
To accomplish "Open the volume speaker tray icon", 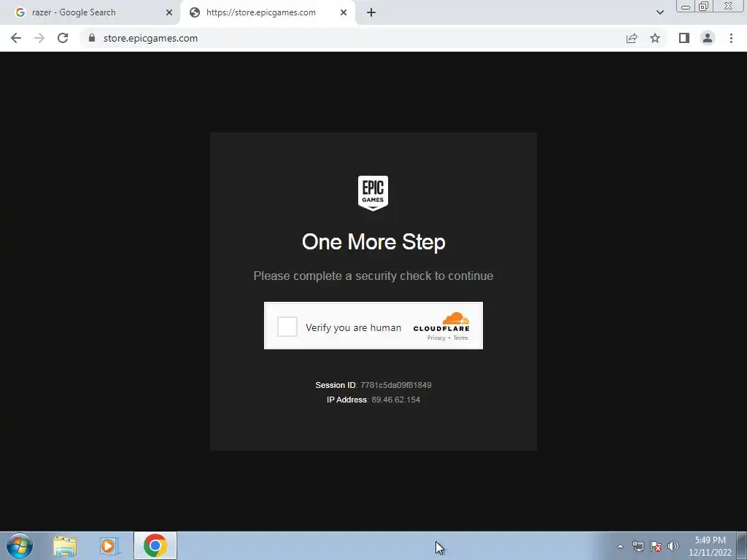I will 673,546.
